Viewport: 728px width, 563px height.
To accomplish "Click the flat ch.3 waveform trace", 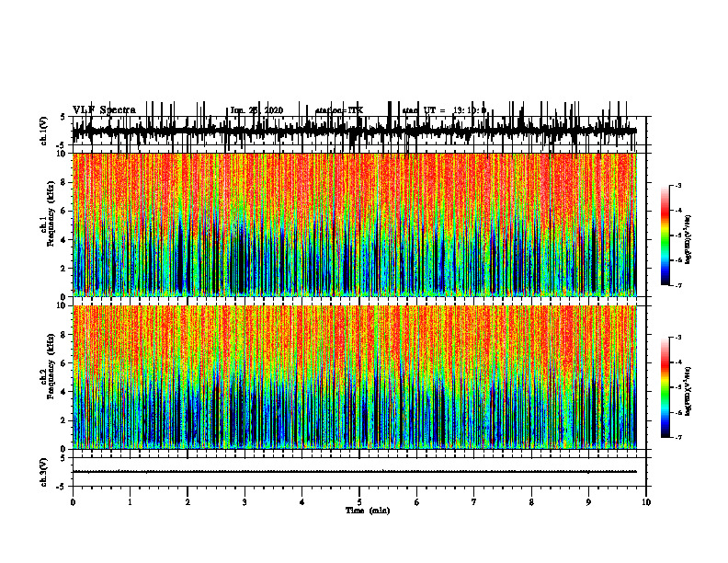I will (x=354, y=472).
